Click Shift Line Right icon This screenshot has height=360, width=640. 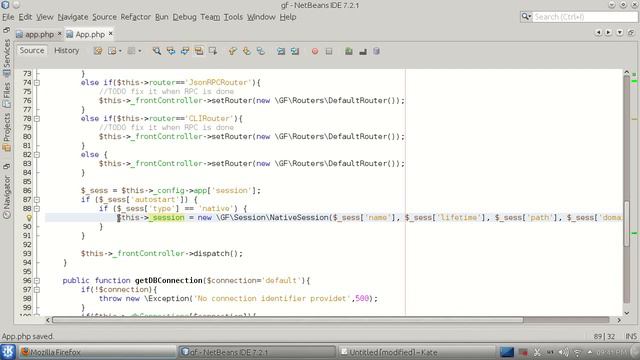point(295,51)
